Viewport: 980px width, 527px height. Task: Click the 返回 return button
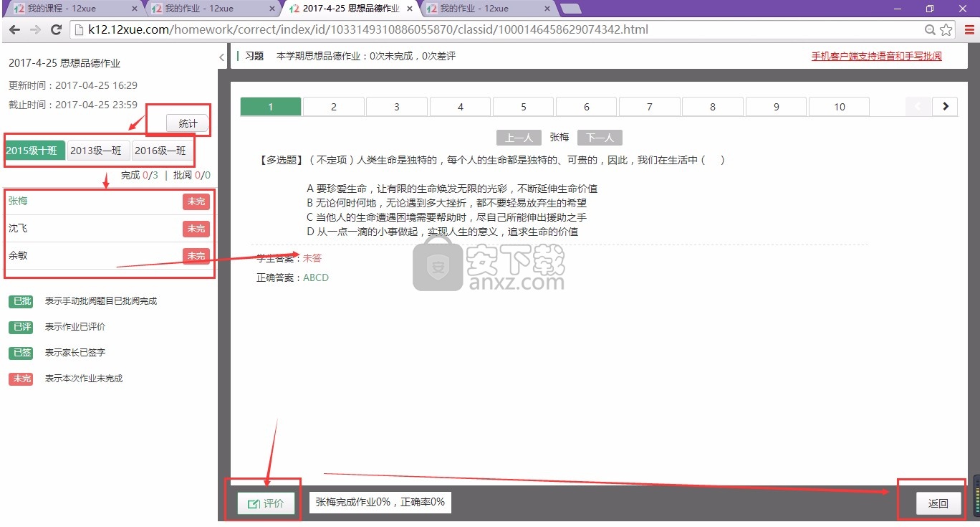(x=938, y=503)
